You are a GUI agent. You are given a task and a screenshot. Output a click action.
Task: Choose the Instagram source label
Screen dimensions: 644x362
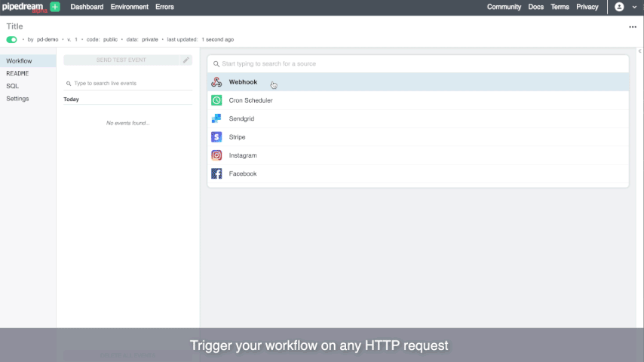click(x=243, y=155)
